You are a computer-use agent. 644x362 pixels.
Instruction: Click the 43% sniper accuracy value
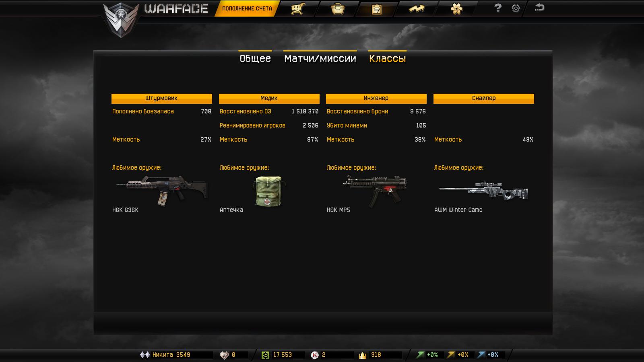(528, 140)
